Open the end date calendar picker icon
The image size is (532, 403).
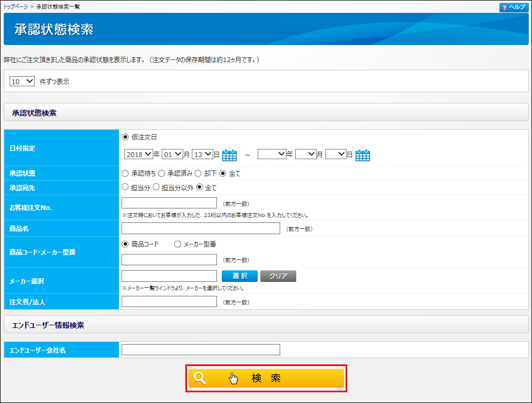[x=363, y=155]
